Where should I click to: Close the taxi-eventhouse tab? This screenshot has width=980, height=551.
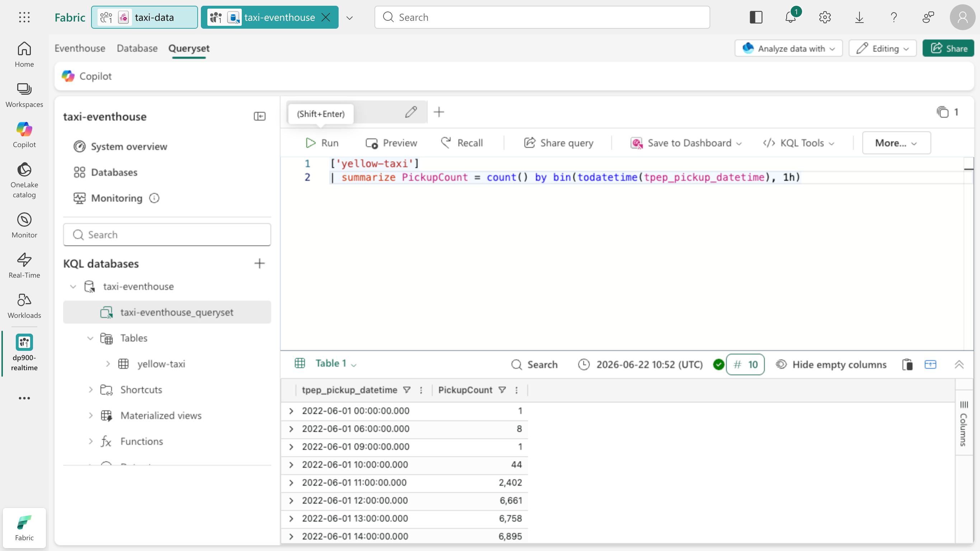[326, 17]
